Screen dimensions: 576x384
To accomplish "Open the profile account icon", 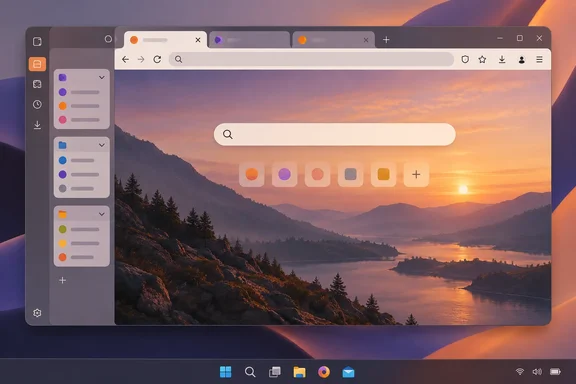I will [x=521, y=60].
